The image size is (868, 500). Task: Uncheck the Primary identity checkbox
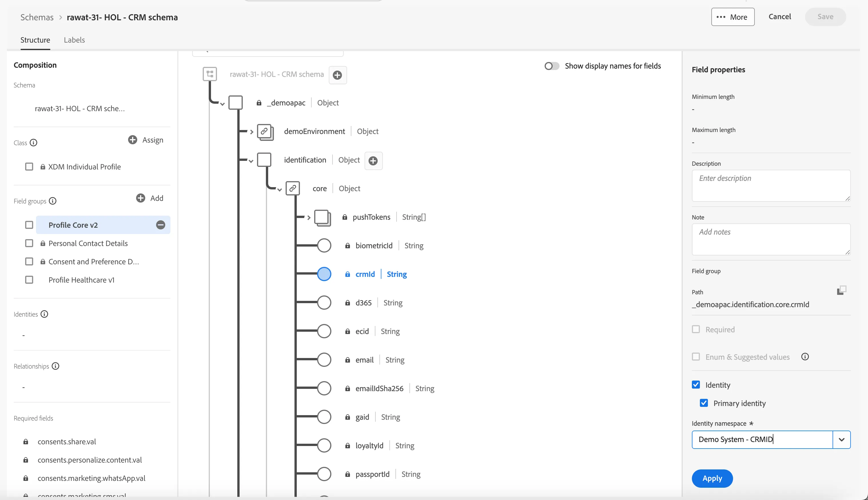[x=704, y=403]
